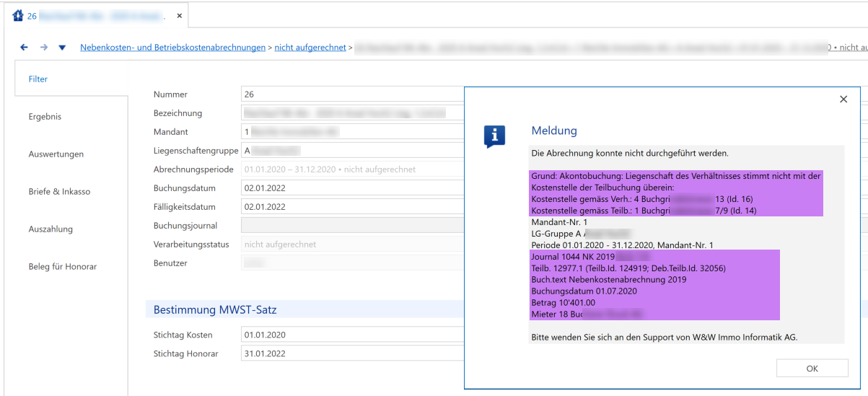Click the Liegenschaftengruppe field
The image size is (868, 396).
click(352, 151)
